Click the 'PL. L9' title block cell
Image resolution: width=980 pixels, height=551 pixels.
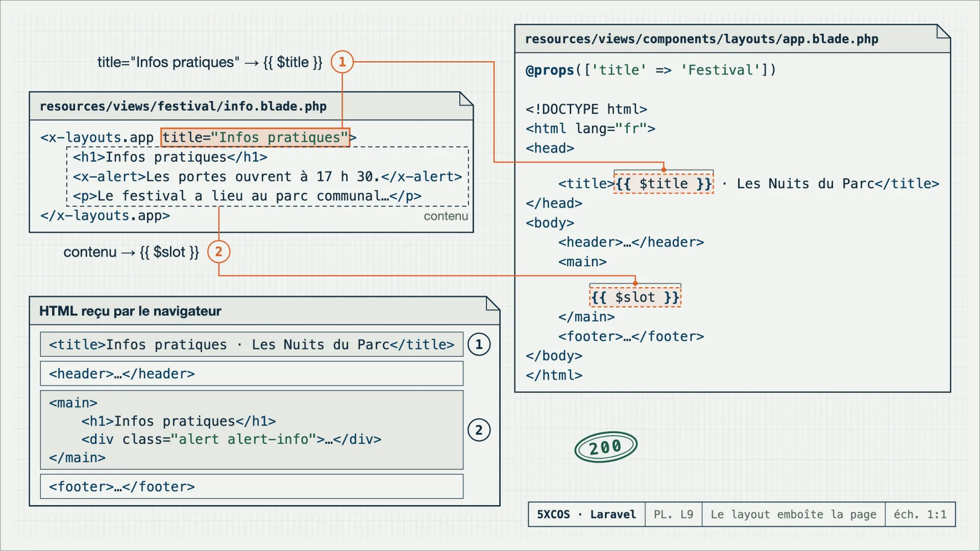click(674, 514)
